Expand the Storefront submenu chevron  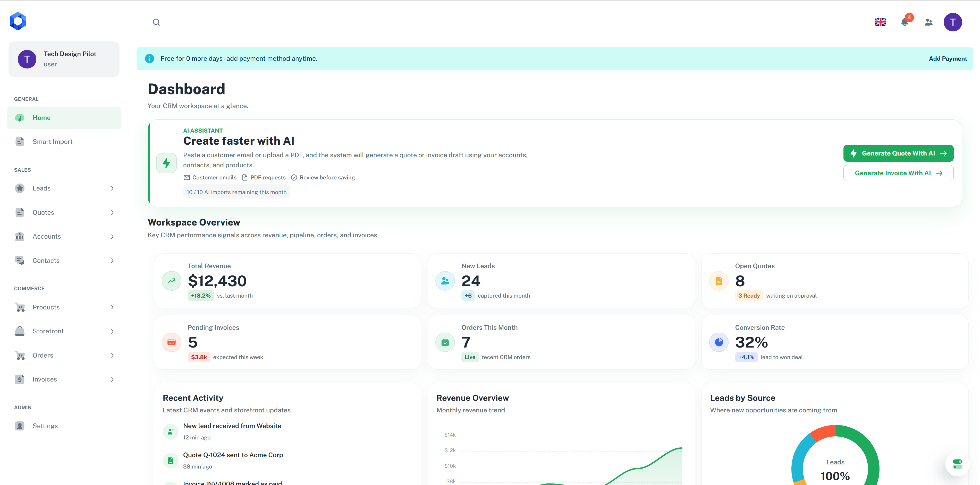point(112,331)
